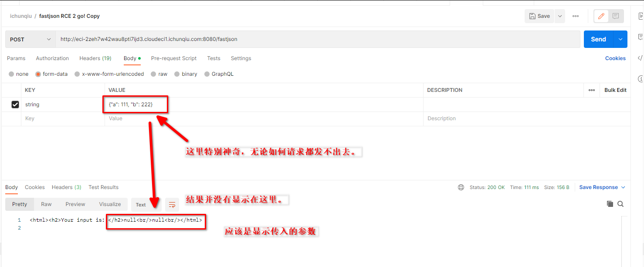Select the x-www-form-urlencoded radio option
This screenshot has width=644, height=267.
(x=77, y=74)
